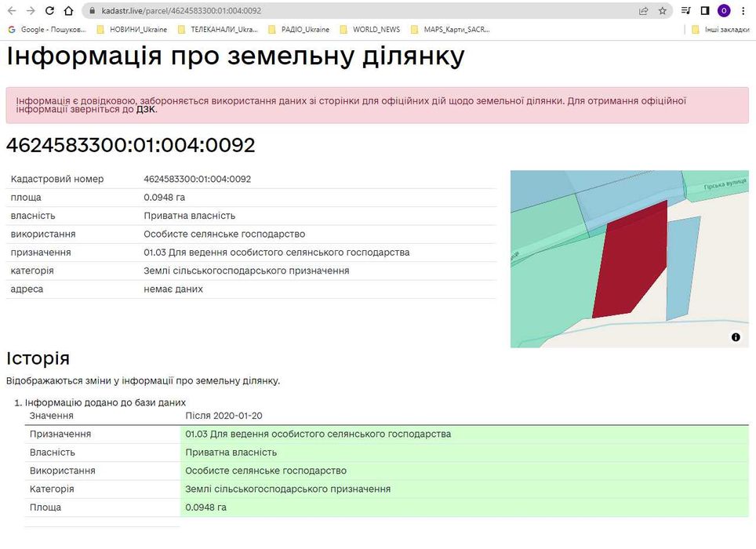Image resolution: width=756 pixels, height=549 pixels.
Task: Reload the page with the refresh icon
Action: [49, 11]
